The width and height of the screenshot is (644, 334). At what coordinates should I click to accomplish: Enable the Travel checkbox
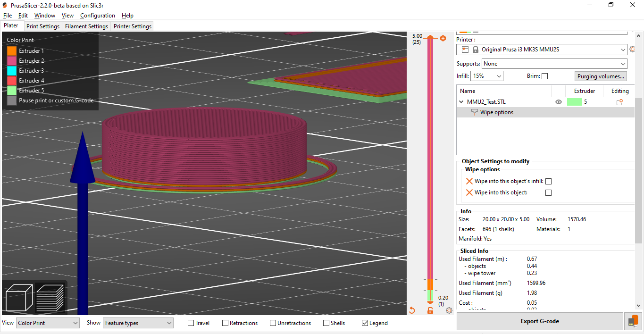pos(191,323)
